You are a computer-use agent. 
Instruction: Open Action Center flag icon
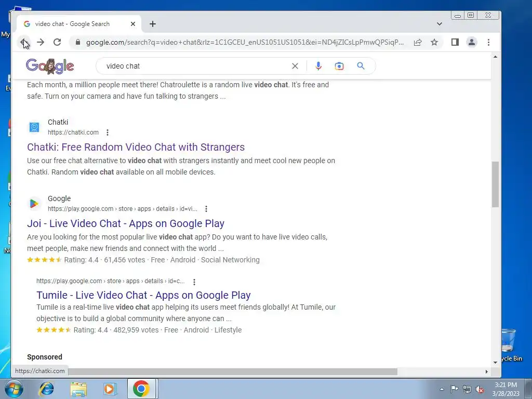pos(454,389)
